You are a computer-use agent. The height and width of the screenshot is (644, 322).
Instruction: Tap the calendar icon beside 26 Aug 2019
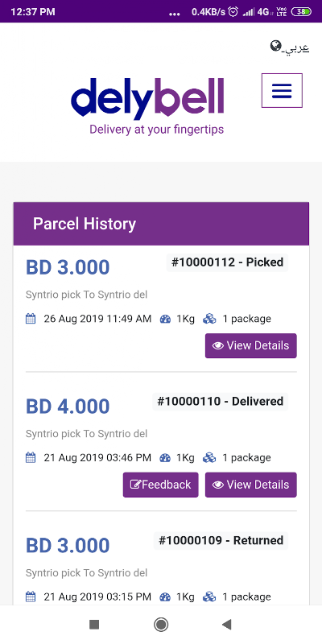click(31, 319)
